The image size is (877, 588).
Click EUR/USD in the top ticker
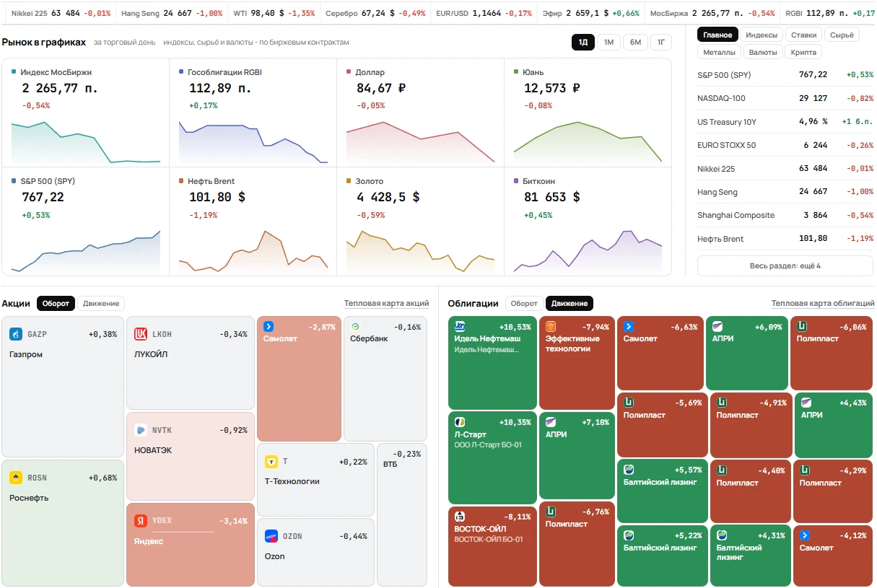click(x=484, y=13)
